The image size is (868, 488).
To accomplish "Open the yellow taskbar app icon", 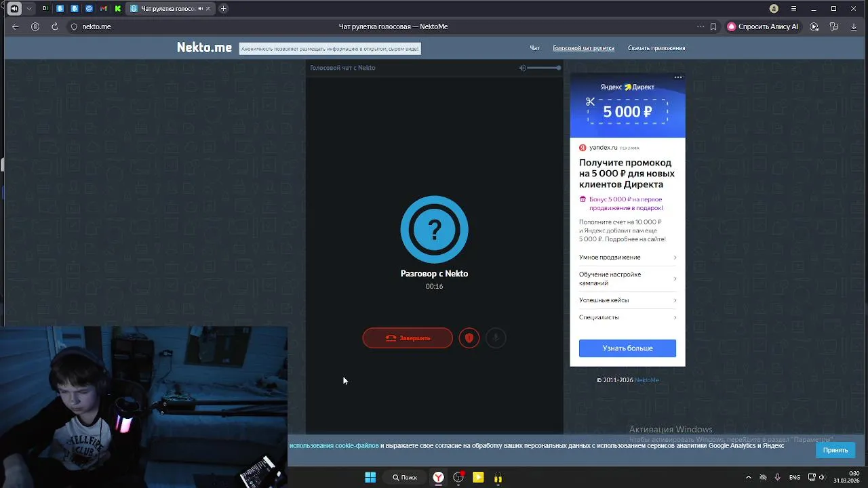I will [478, 478].
